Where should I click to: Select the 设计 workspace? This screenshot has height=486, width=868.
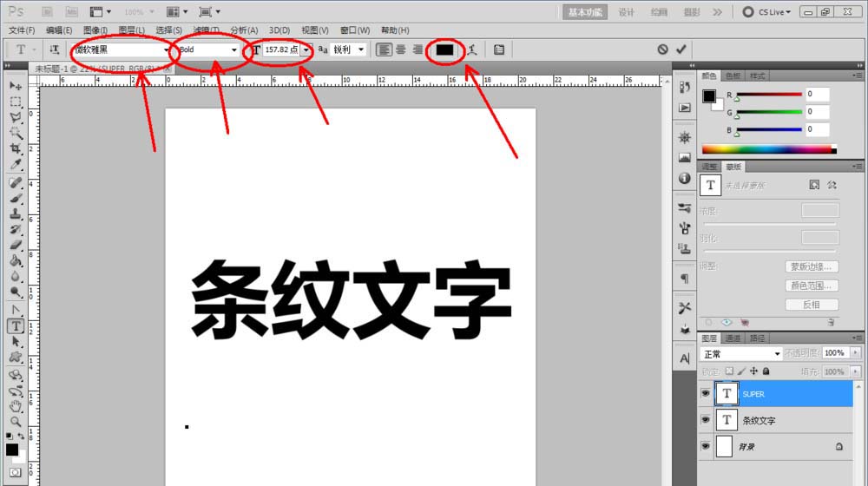[626, 12]
